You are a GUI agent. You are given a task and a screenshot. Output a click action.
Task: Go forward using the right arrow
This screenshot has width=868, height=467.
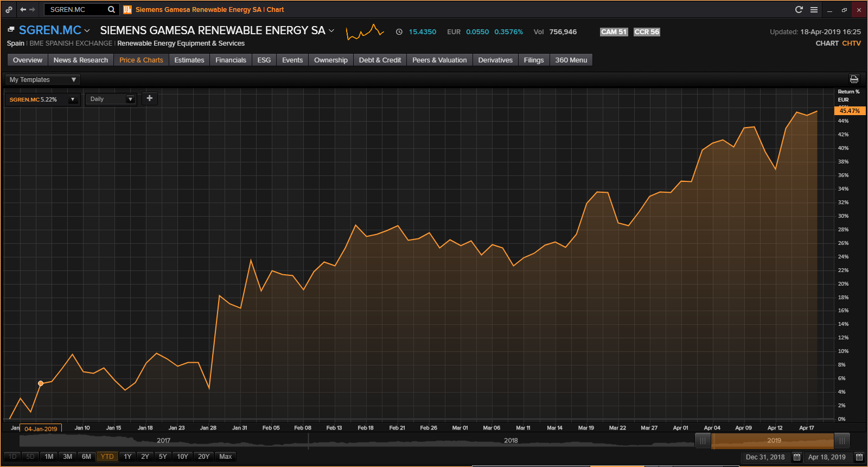point(32,9)
